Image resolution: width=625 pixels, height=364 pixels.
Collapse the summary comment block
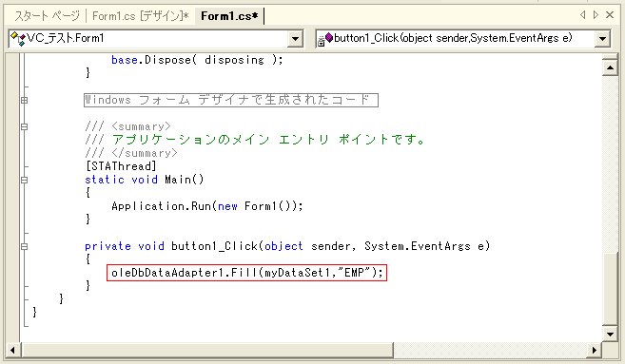[25, 126]
